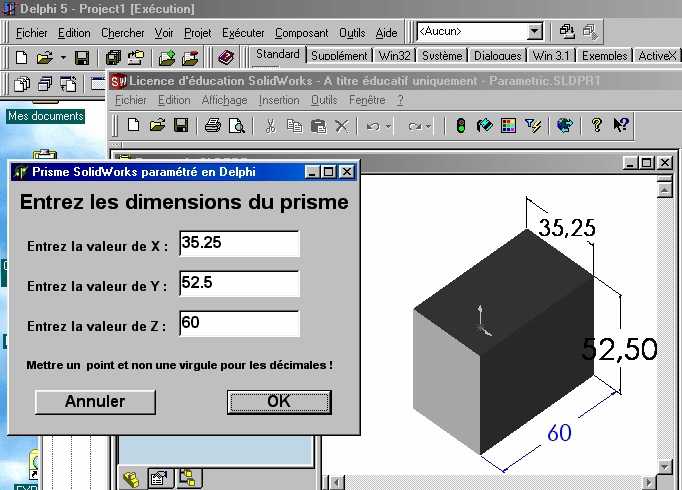Viewport: 682px width, 490px height.
Task: Click the OK button in prism dialog
Action: click(279, 402)
